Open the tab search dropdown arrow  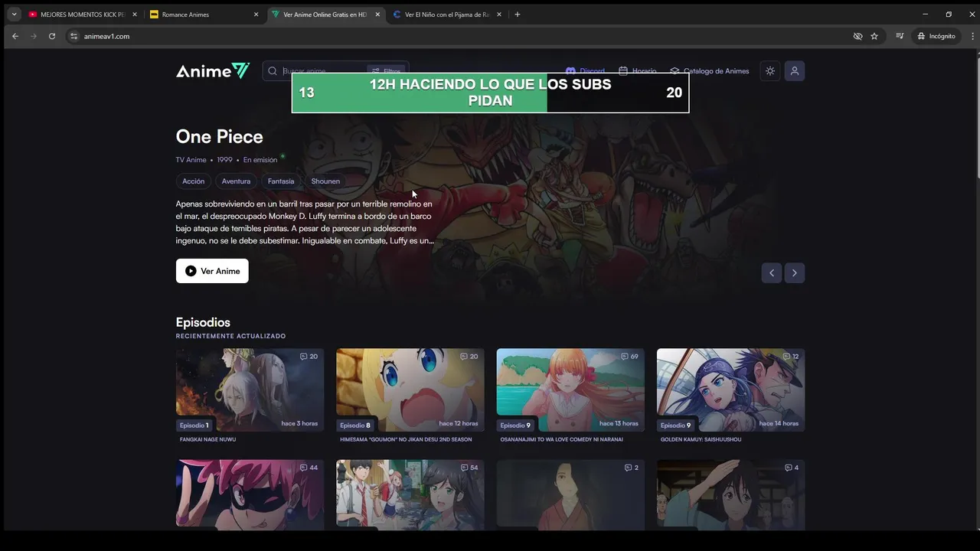click(x=14, y=15)
